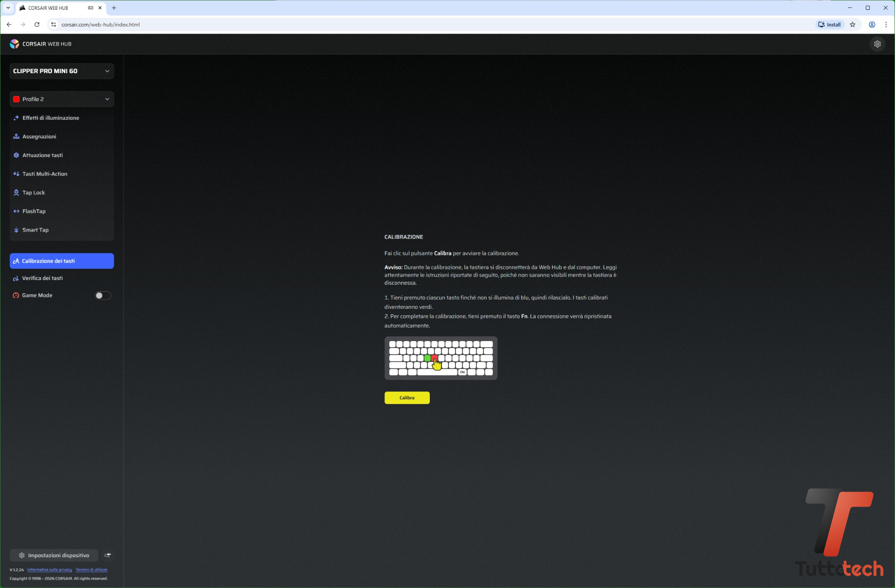The image size is (895, 588).
Task: Open FlashTap settings
Action: click(x=62, y=211)
